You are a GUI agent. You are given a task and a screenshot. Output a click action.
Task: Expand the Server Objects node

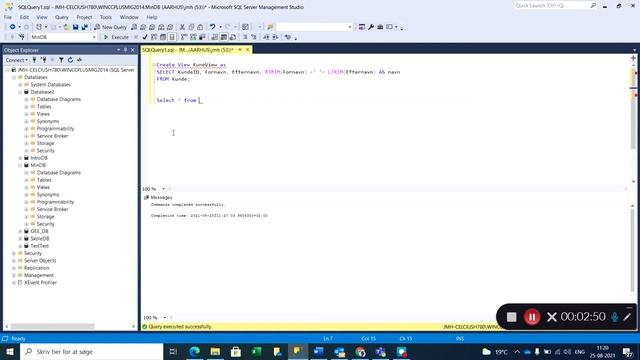pos(14,261)
